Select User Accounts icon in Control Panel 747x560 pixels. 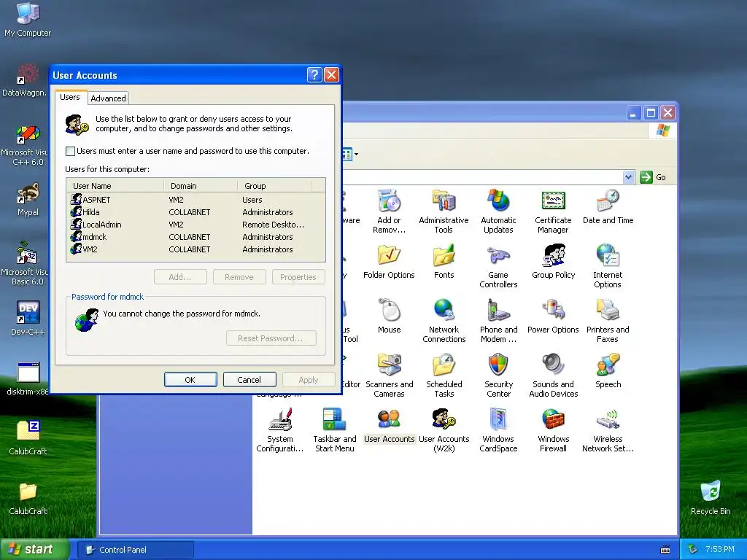(389, 426)
